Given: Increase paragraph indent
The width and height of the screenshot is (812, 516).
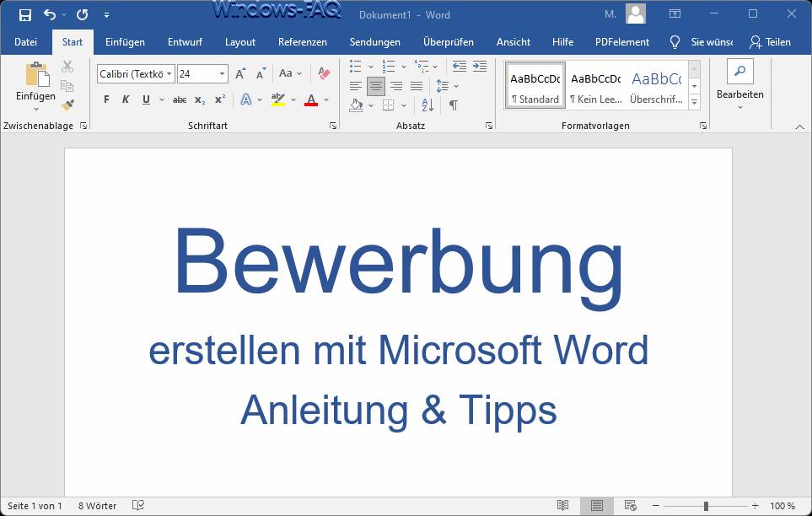Looking at the screenshot, I should (x=480, y=67).
